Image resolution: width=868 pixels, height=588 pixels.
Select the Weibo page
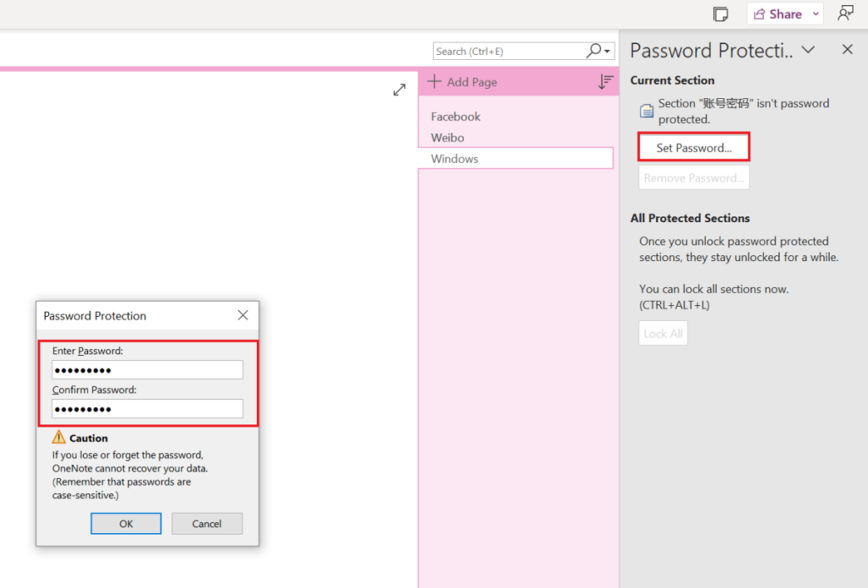(448, 137)
